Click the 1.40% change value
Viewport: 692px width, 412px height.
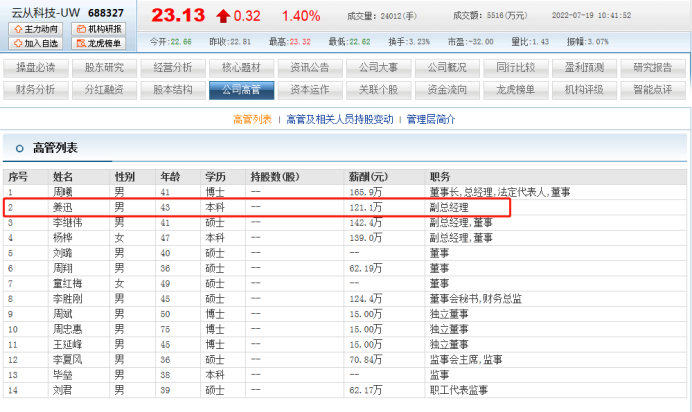(x=301, y=16)
